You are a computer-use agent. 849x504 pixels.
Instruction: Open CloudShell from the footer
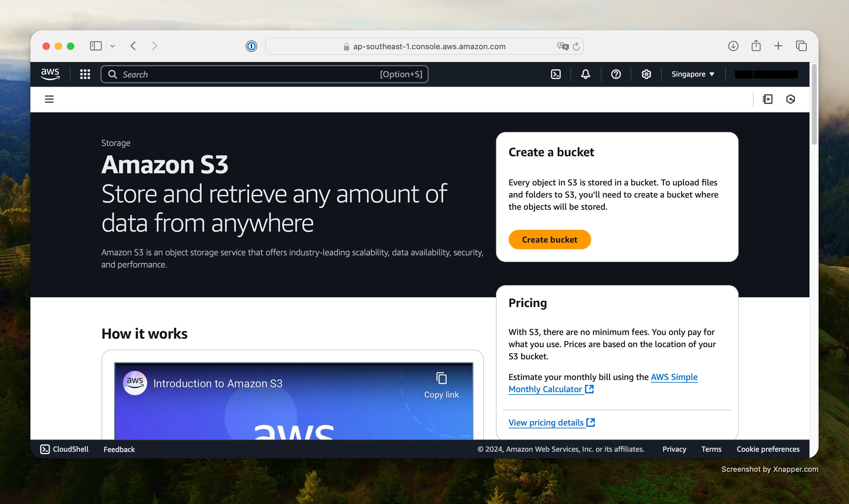pos(64,449)
